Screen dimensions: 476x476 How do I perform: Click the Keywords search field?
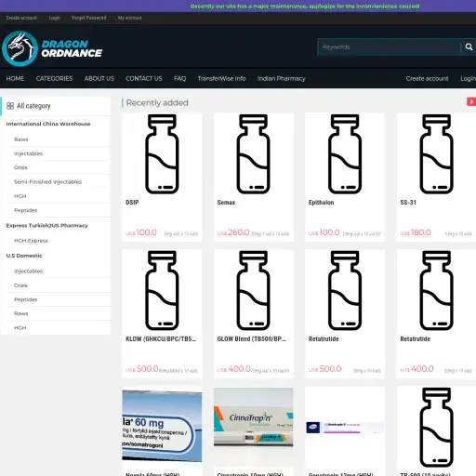point(390,47)
